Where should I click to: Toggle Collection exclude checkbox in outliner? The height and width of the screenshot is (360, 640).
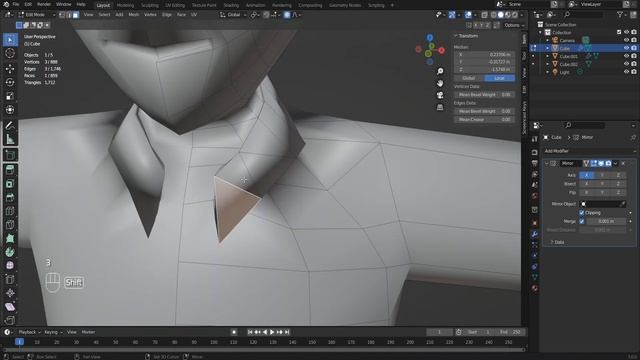pyautogui.click(x=619, y=32)
